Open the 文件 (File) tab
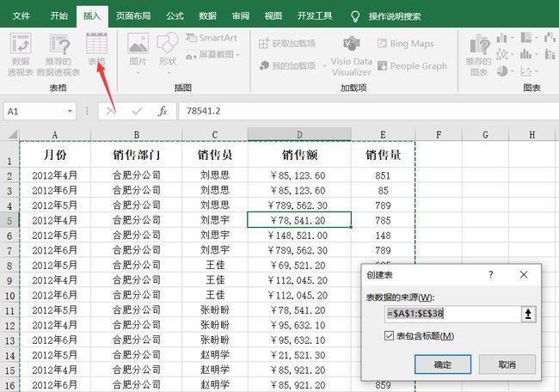Viewport: 559px width, 392px height. [x=21, y=16]
